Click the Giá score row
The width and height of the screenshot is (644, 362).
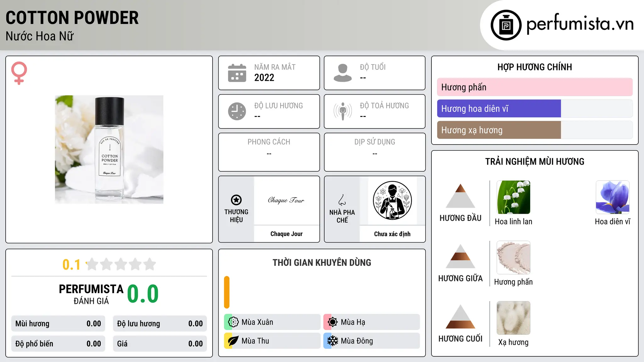(160, 344)
